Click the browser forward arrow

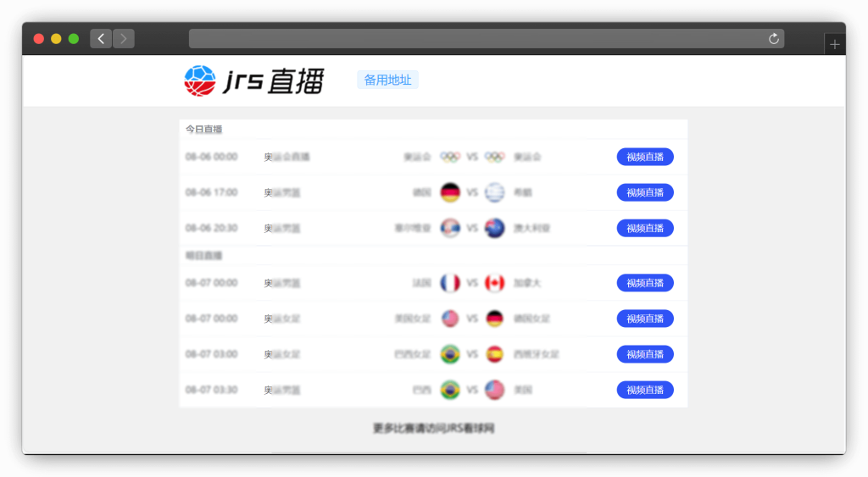(x=124, y=39)
